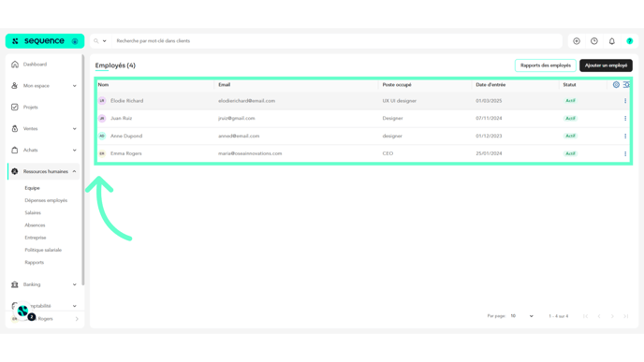Click the notifications bell icon

coord(611,41)
